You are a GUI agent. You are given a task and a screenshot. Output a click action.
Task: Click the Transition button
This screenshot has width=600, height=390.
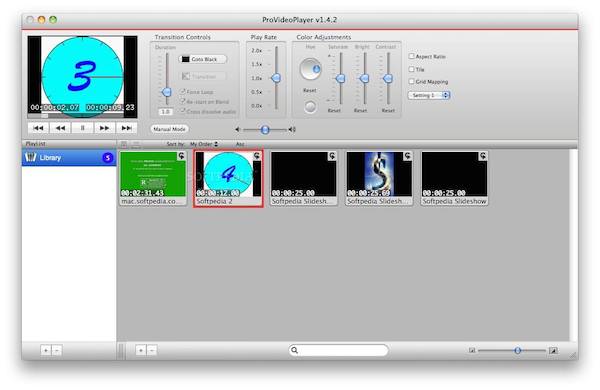pos(203,77)
